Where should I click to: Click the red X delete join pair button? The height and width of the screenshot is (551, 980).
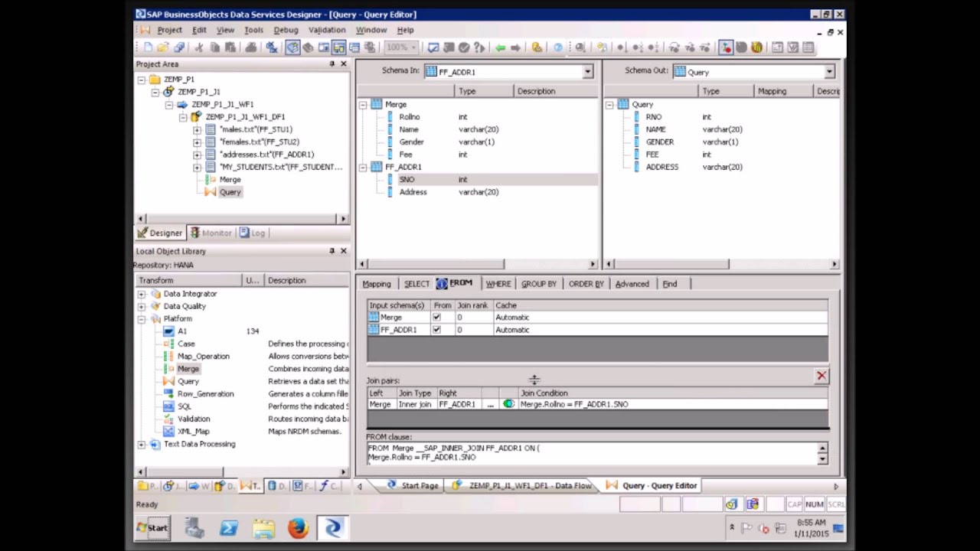pos(822,376)
